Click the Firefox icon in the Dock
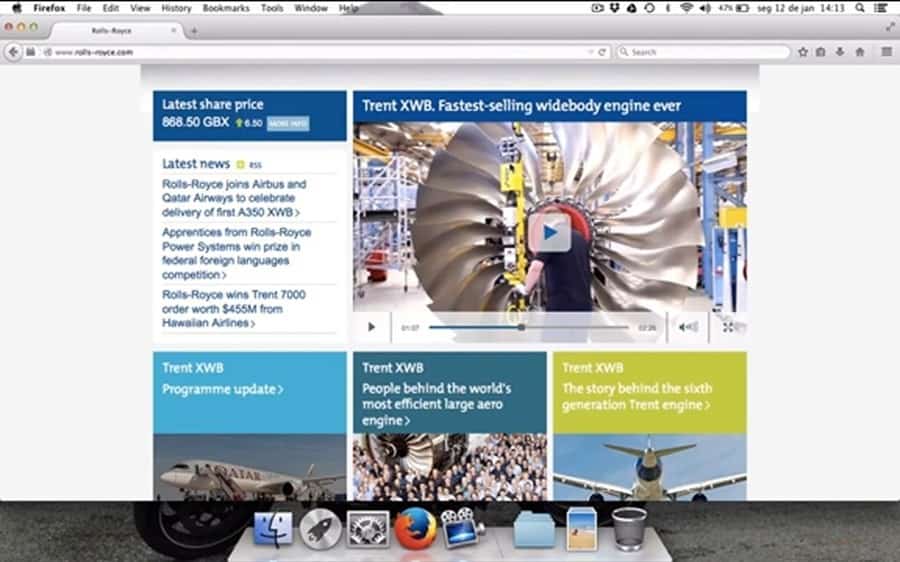This screenshot has width=900, height=562. point(415,528)
